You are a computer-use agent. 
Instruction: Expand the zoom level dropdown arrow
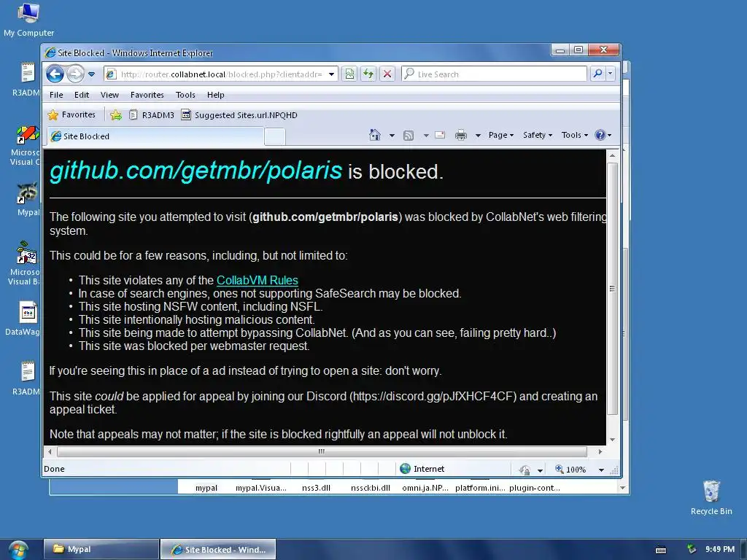[x=601, y=470]
